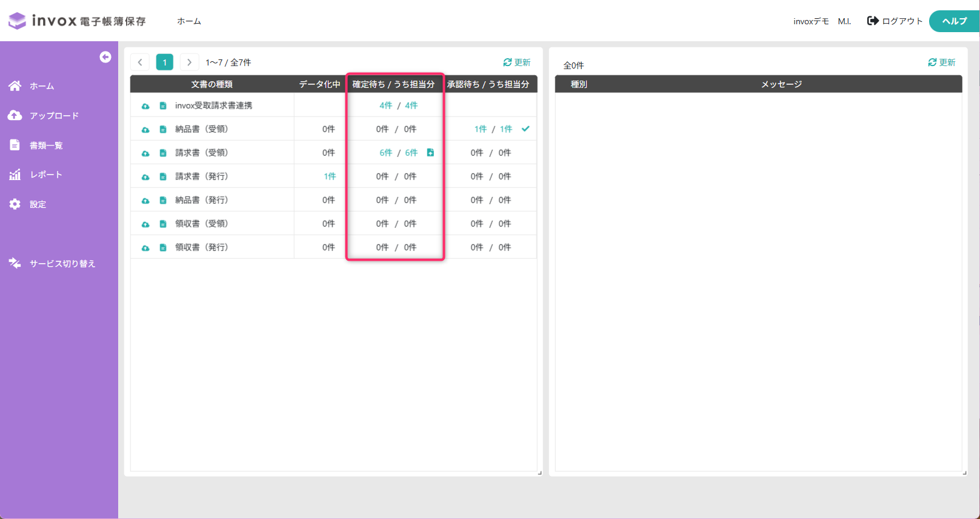Open 設定 from the sidebar
The image size is (980, 519).
pos(28,204)
